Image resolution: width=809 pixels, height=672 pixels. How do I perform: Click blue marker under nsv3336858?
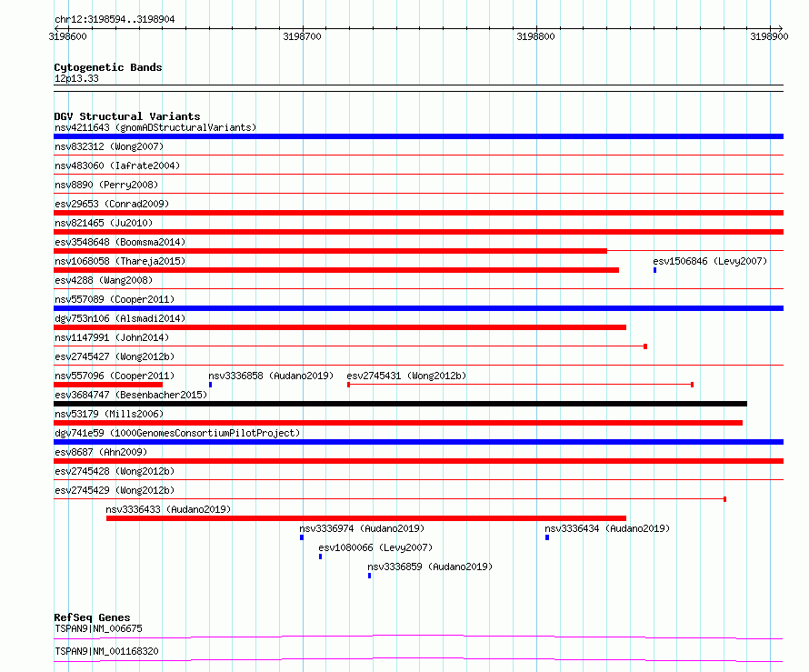211,385
